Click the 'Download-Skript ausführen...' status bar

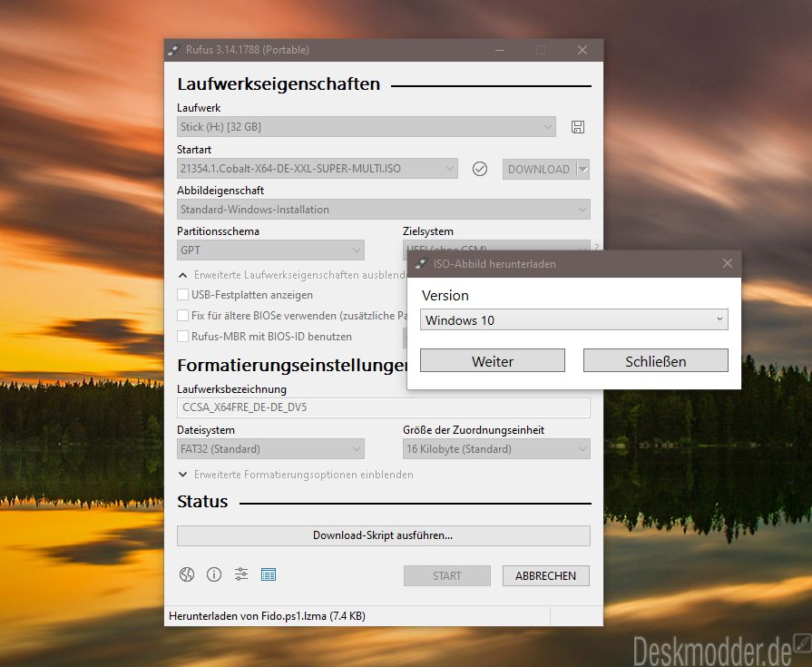pos(383,535)
